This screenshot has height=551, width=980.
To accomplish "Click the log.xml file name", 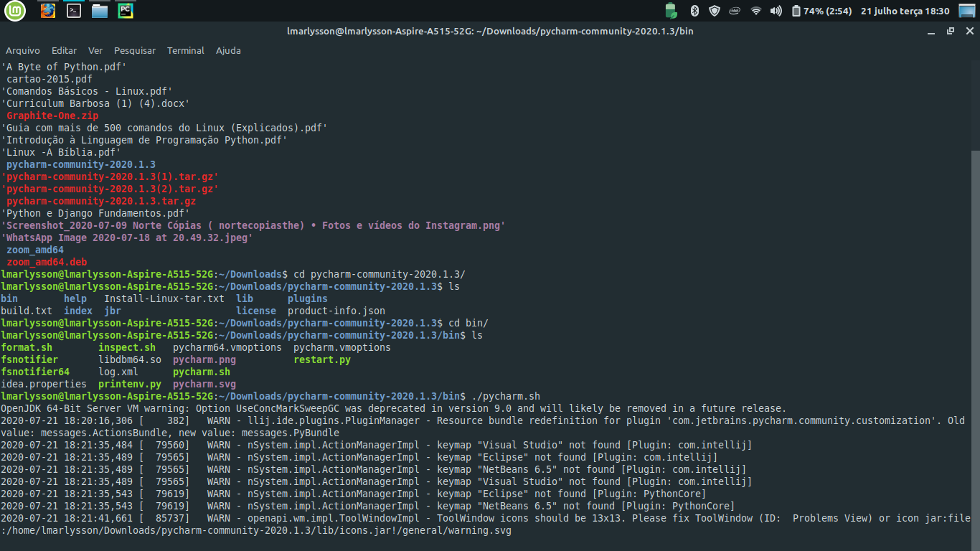I will click(118, 372).
